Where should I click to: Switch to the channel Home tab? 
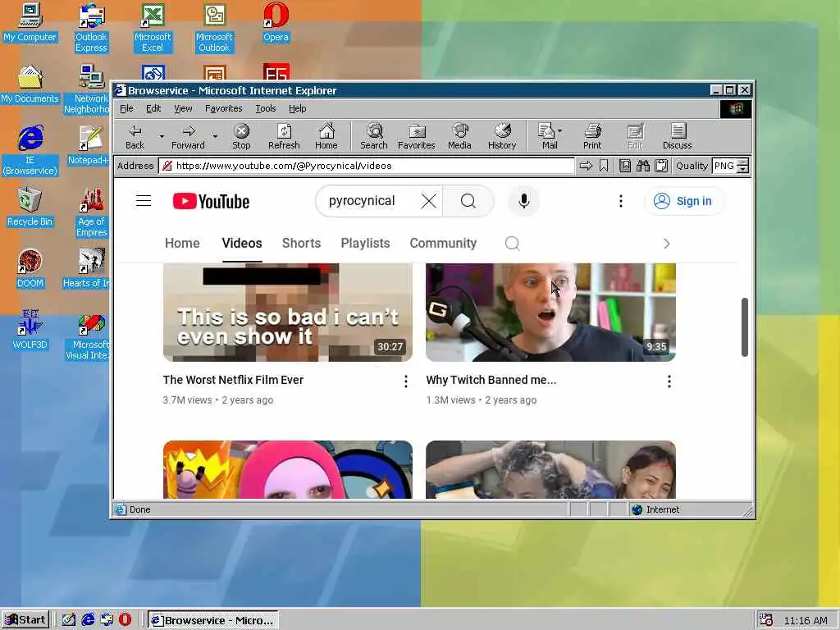182,244
